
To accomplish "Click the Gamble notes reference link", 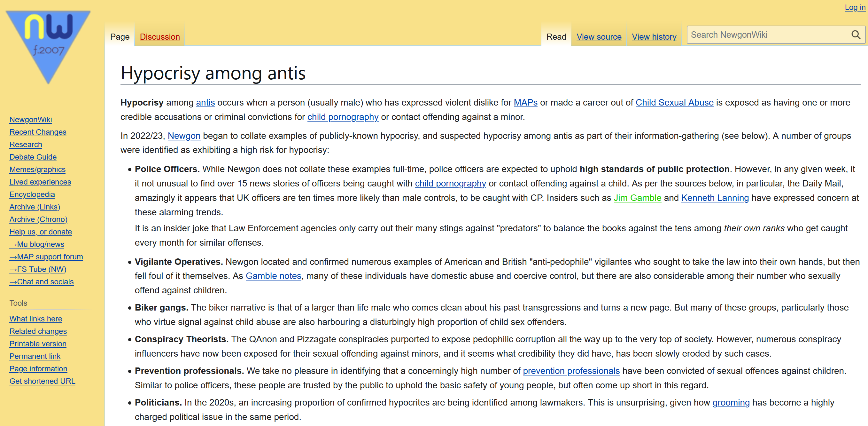I will pyautogui.click(x=273, y=276).
